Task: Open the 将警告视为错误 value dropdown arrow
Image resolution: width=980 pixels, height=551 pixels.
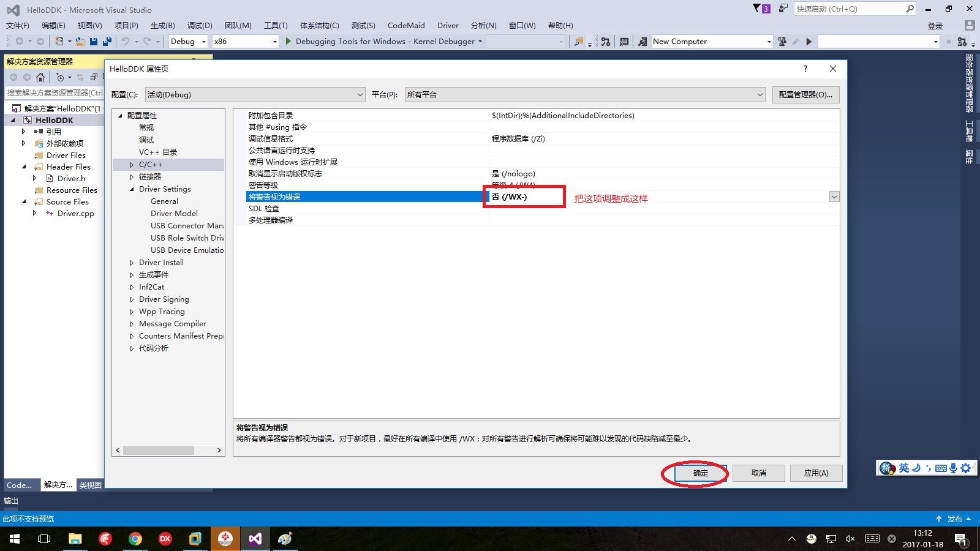Action: tap(834, 197)
